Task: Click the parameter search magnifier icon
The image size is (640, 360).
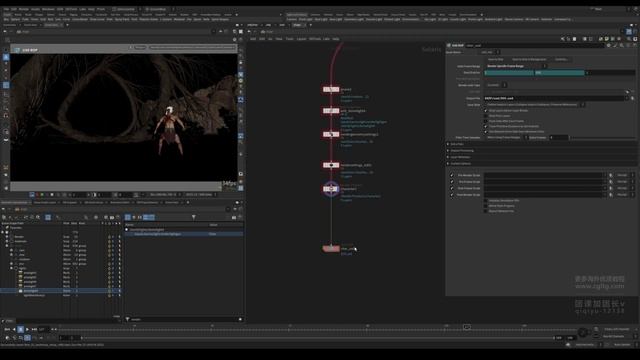Action: [622, 45]
